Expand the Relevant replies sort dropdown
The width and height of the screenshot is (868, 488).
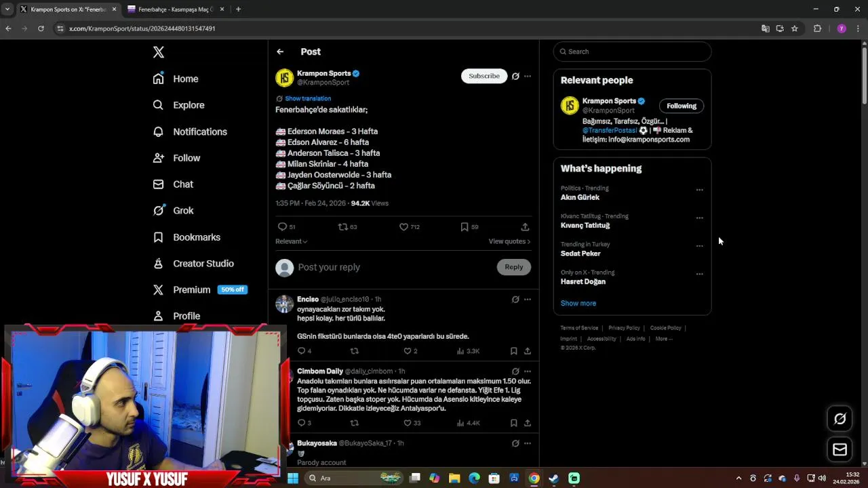292,241
